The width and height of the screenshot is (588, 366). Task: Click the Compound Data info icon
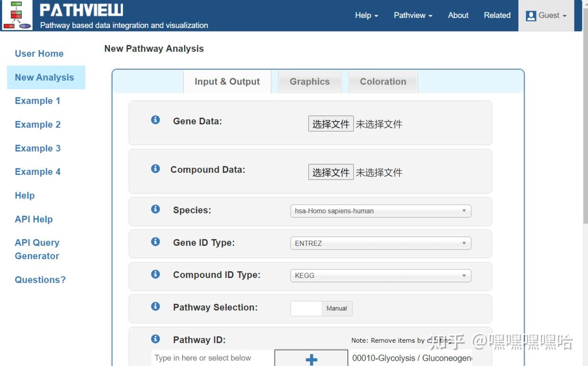point(155,168)
